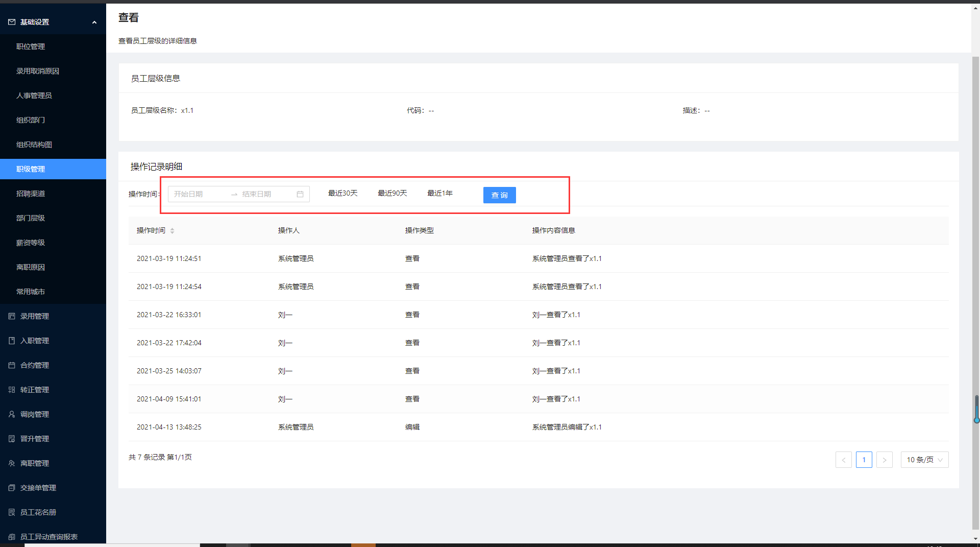Click the blue 查询 button
The height and width of the screenshot is (547, 980).
point(500,195)
